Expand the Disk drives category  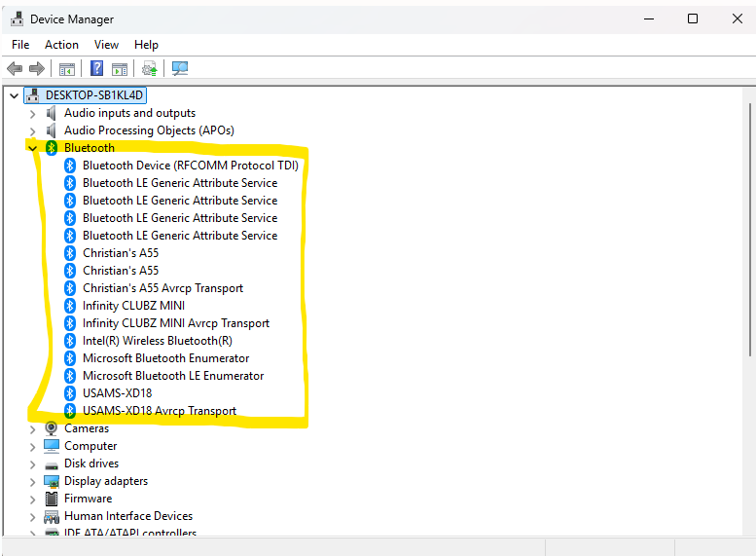pyautogui.click(x=32, y=464)
